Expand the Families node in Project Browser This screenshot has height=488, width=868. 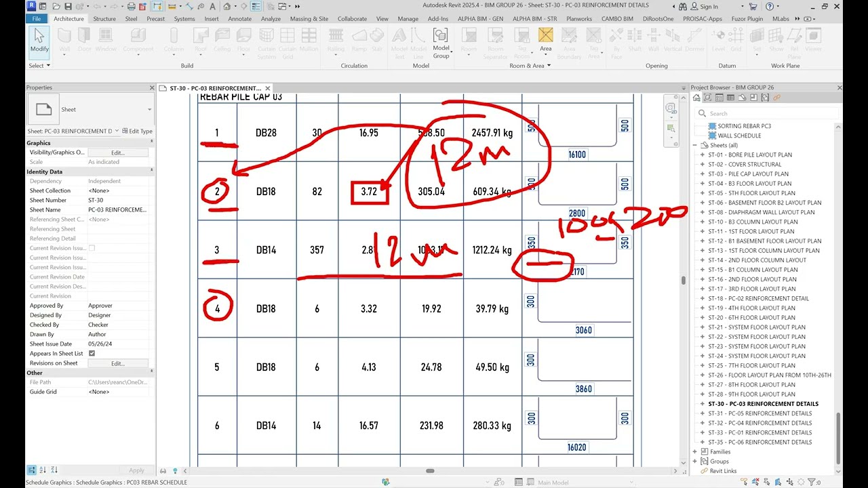tap(695, 451)
